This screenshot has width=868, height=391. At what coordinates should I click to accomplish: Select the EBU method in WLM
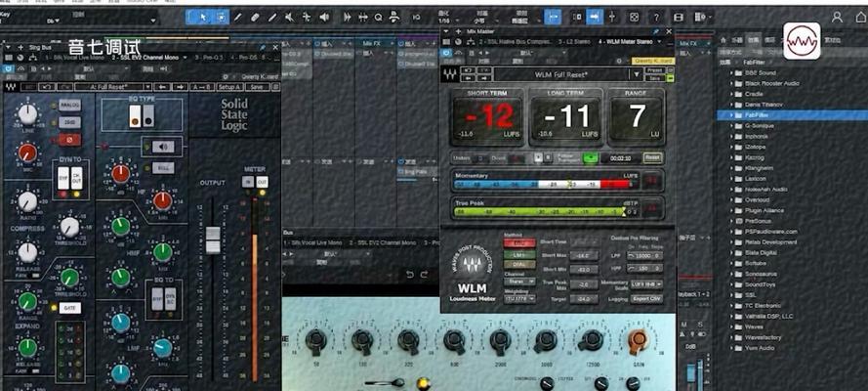point(519,243)
